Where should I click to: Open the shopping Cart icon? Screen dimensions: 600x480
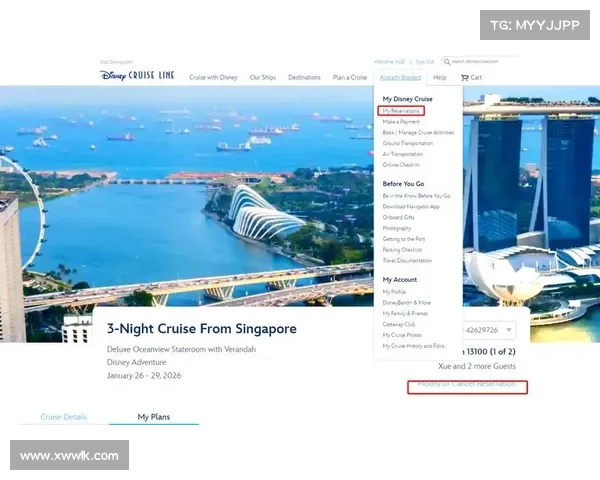[470, 77]
